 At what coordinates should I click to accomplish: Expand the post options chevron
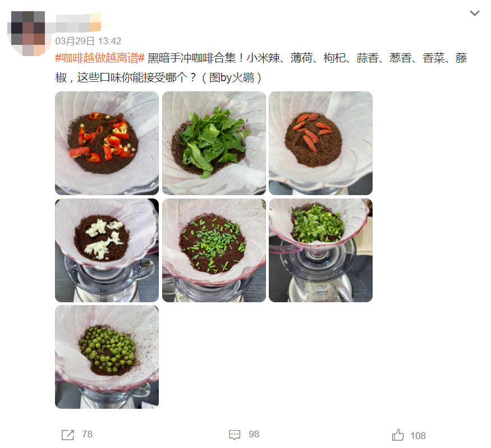pyautogui.click(x=475, y=13)
